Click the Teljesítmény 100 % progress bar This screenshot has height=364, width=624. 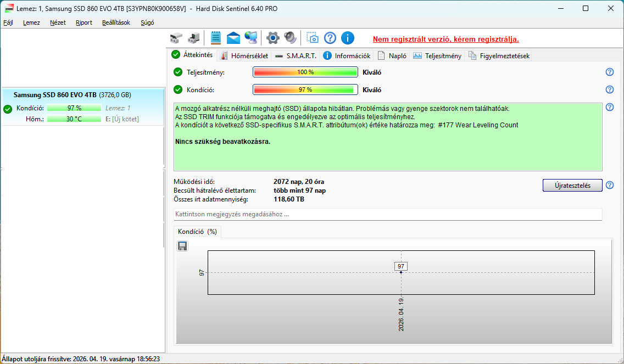(305, 72)
